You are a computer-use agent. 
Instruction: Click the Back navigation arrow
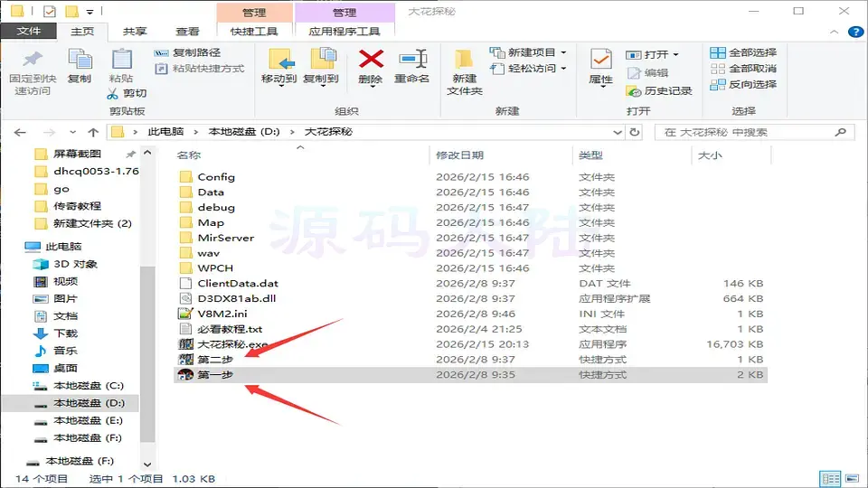(20, 132)
